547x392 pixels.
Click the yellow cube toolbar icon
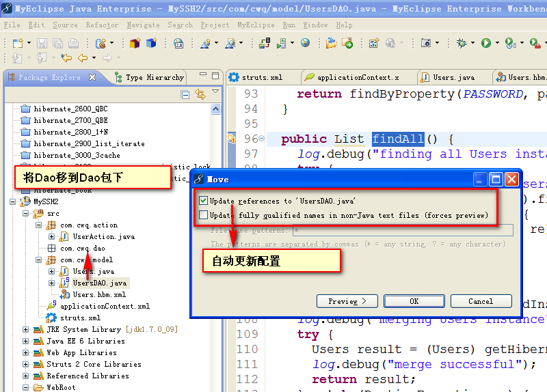point(135,43)
